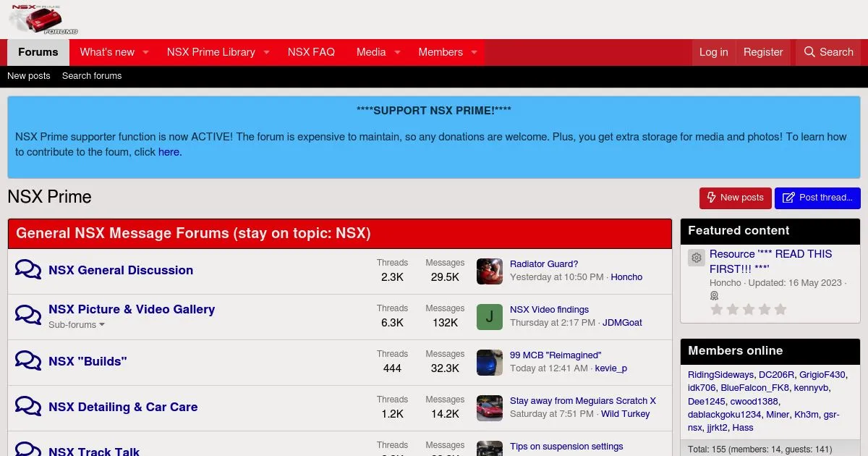This screenshot has width=868, height=456.
Task: Click the NSX Detailing & Car Care chat icon
Action: click(x=28, y=407)
